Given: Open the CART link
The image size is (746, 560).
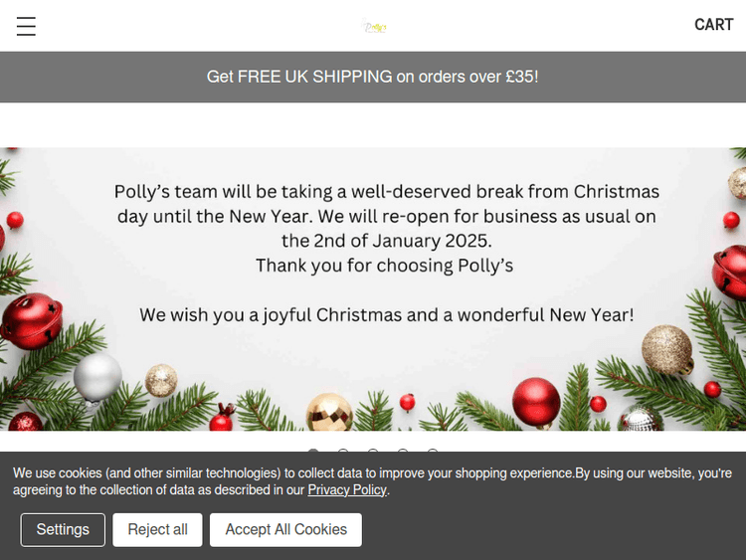Looking at the screenshot, I should (713, 25).
